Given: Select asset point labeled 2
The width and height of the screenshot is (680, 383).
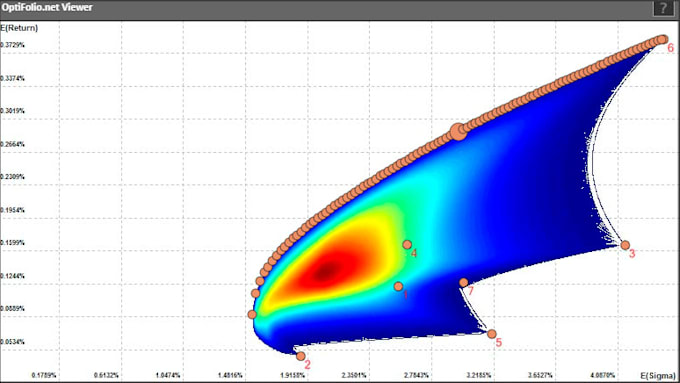Looking at the screenshot, I should [x=301, y=356].
